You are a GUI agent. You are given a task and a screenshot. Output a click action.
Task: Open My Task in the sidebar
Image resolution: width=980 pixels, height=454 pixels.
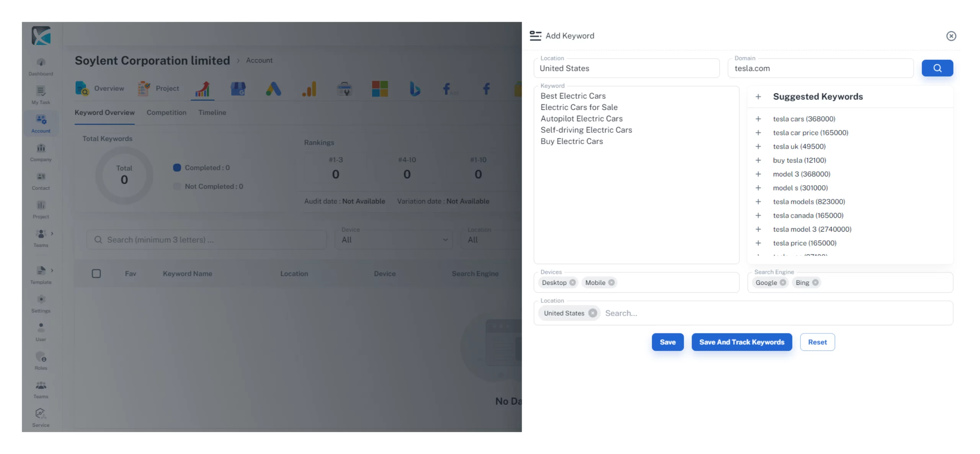click(x=41, y=95)
